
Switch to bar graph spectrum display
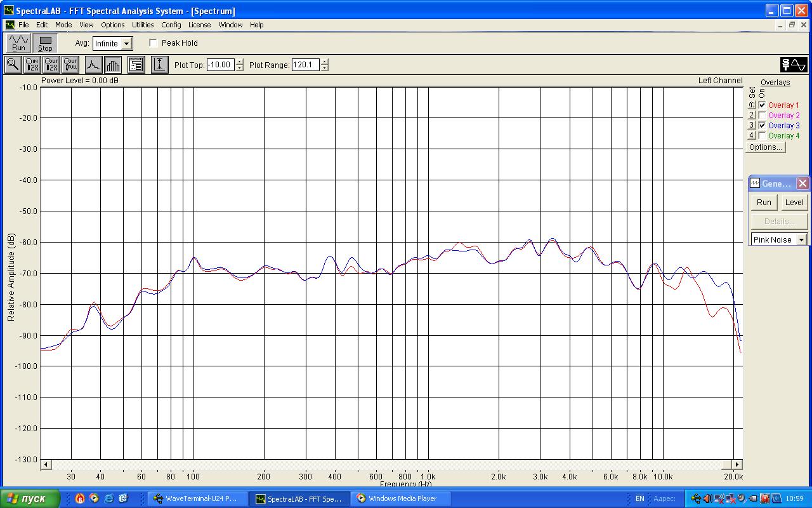[113, 64]
